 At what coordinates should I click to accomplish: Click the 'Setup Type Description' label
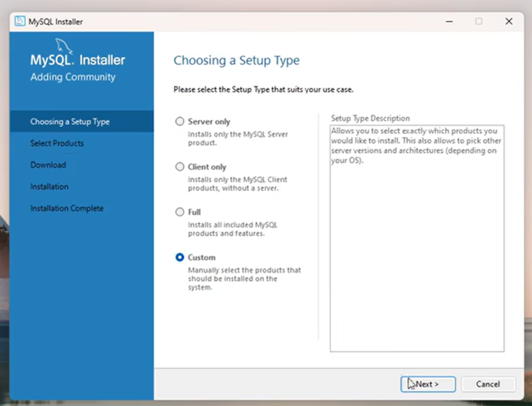(370, 118)
